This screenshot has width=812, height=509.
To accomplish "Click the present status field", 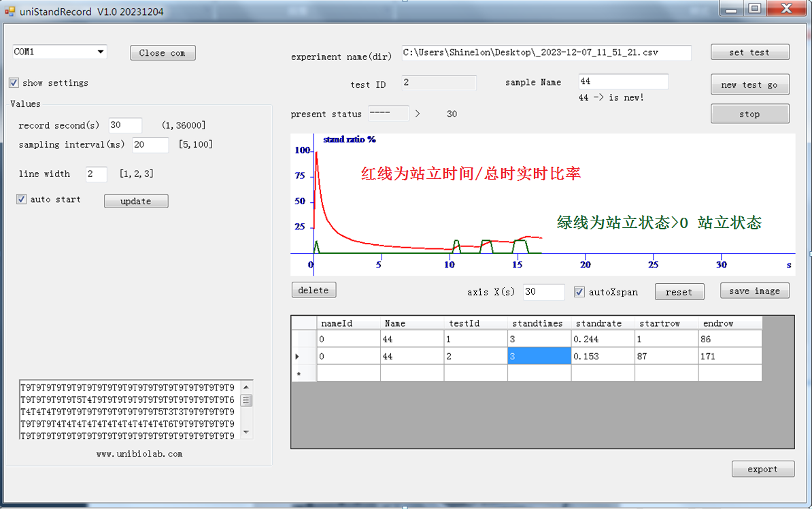I will (x=388, y=113).
